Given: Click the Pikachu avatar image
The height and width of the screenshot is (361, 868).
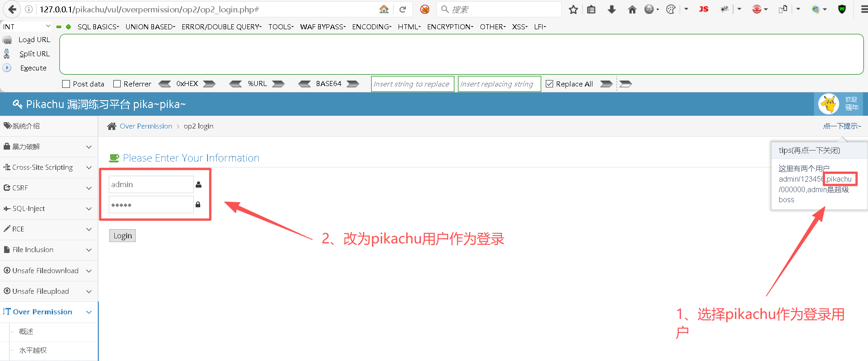Looking at the screenshot, I should click(829, 104).
